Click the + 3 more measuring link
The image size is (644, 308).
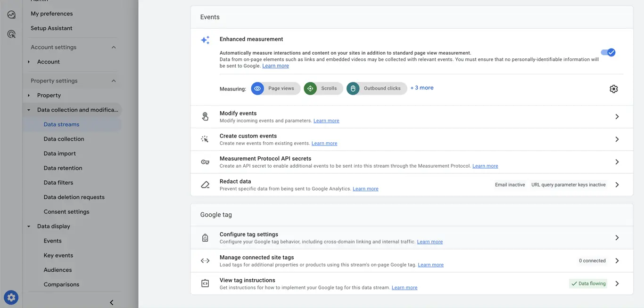click(422, 88)
